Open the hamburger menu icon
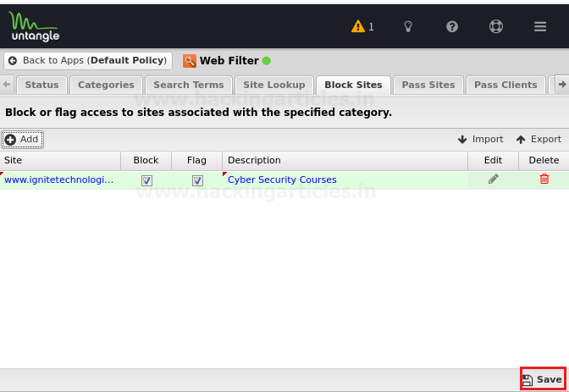The image size is (569, 392). [x=540, y=26]
